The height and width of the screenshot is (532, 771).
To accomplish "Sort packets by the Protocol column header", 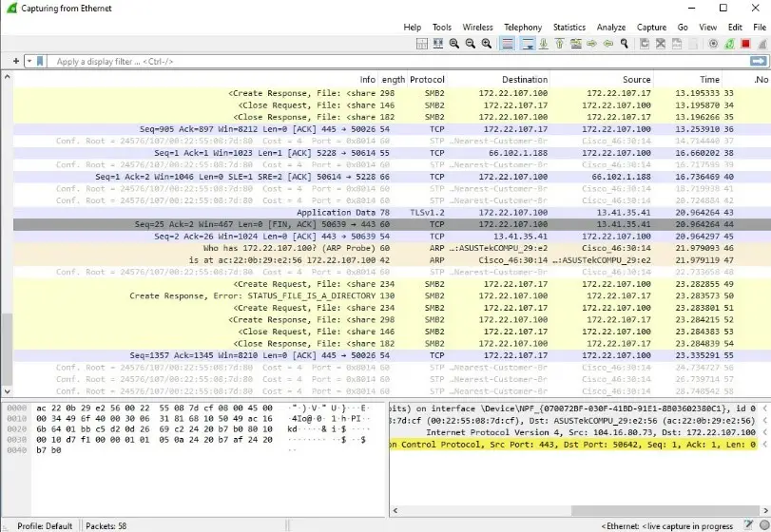I will (427, 80).
